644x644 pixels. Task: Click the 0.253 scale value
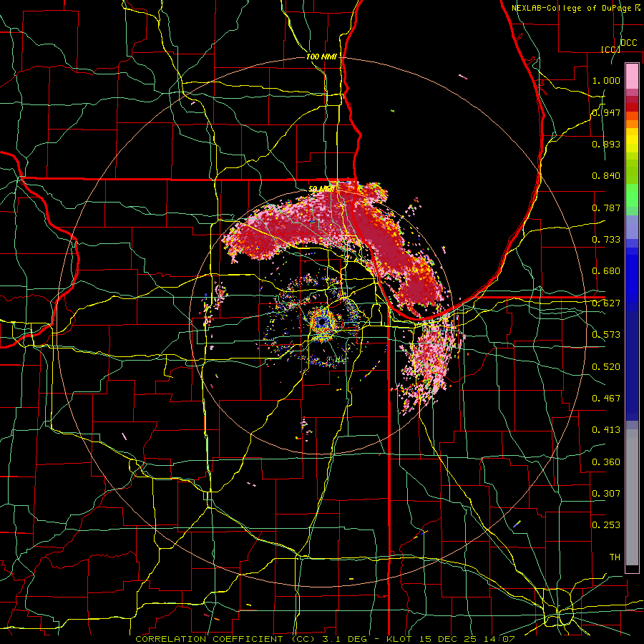point(606,525)
